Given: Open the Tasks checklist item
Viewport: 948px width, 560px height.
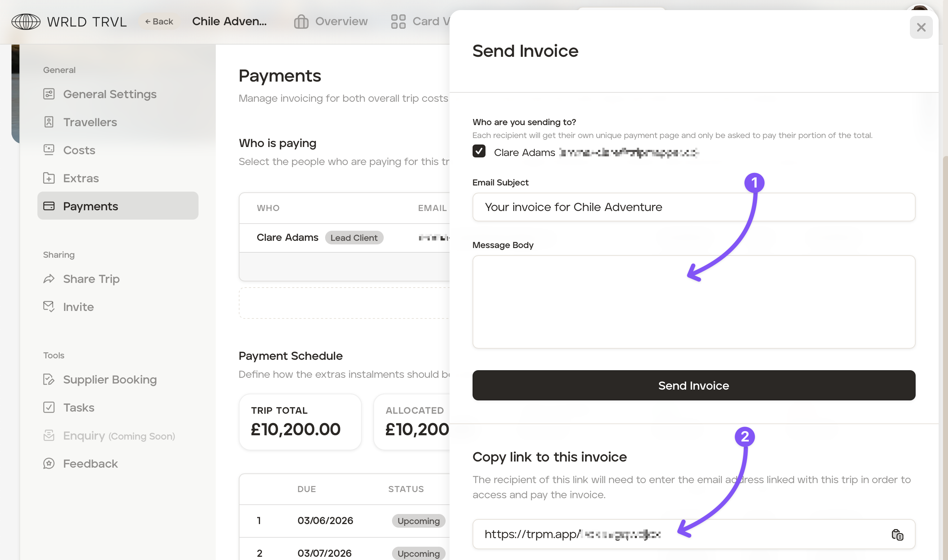Looking at the screenshot, I should click(78, 408).
